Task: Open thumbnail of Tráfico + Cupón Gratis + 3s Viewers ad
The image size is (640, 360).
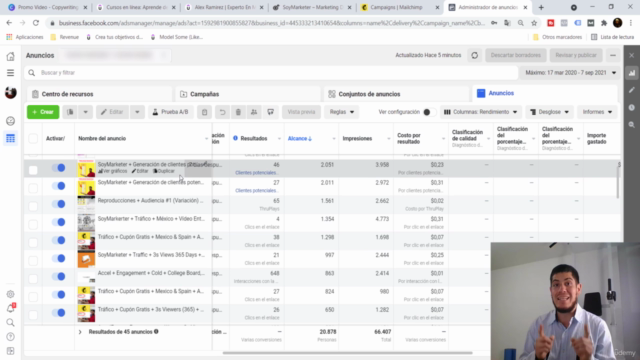Action: pyautogui.click(x=86, y=313)
